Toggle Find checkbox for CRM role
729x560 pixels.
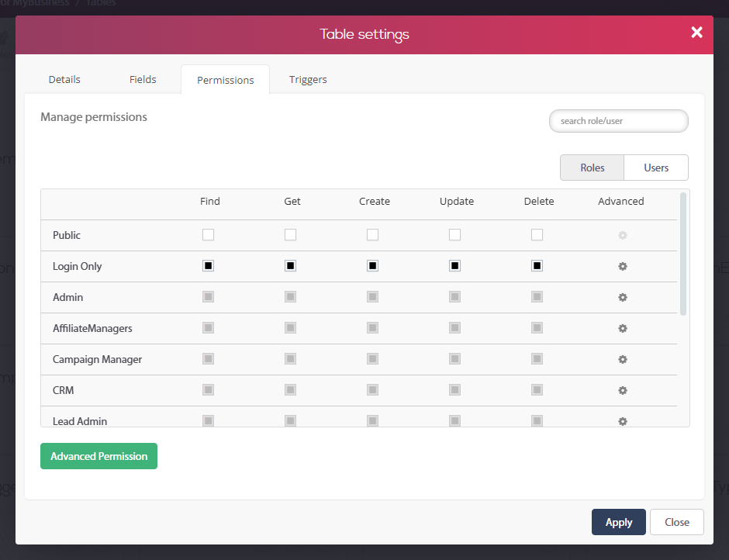coord(209,390)
